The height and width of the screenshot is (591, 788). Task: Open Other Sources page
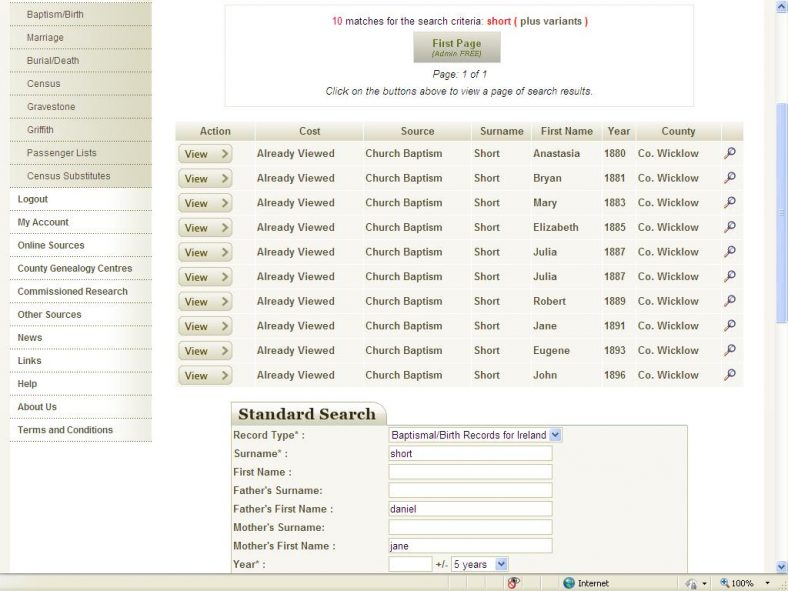tap(49, 315)
